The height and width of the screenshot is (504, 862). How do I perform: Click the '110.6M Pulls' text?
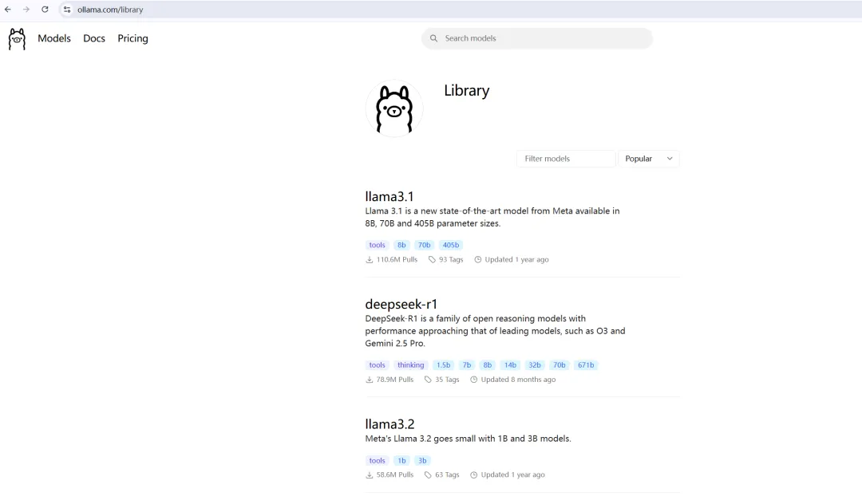pos(397,260)
